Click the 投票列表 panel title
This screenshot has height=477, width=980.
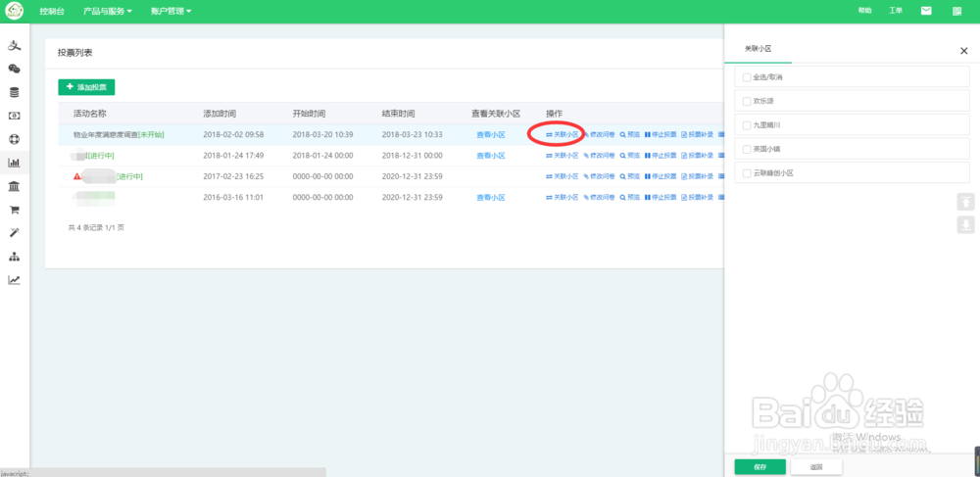75,54
